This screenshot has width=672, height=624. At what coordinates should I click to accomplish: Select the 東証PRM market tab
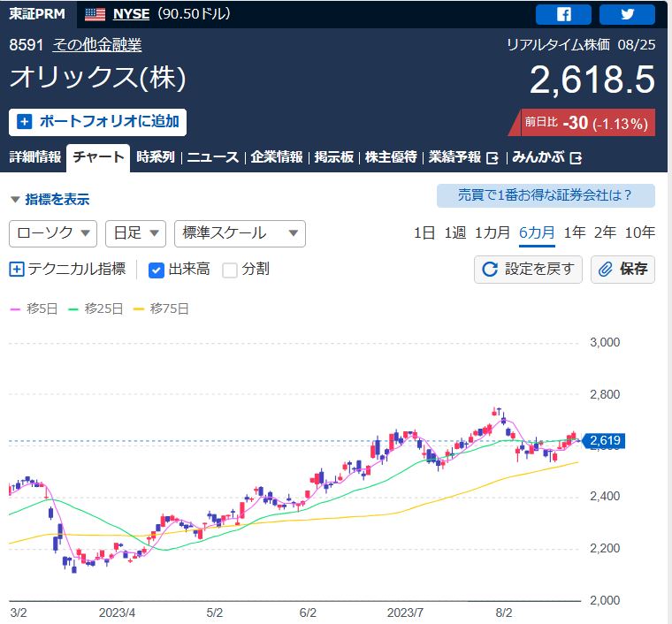(x=37, y=14)
